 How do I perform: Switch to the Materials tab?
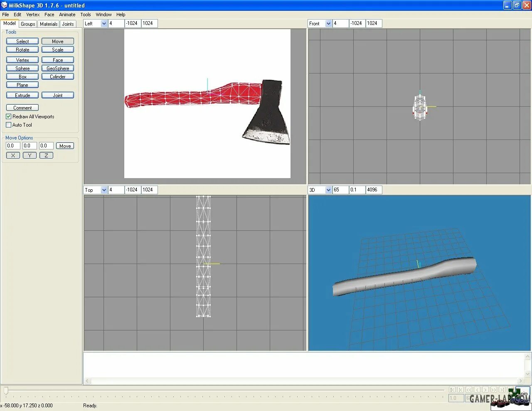coord(49,24)
